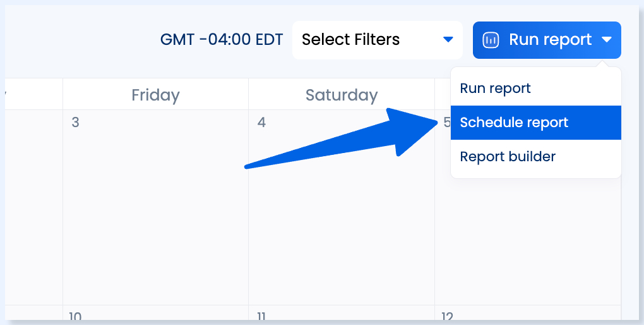The height and width of the screenshot is (325, 644).
Task: Expand the Run report button caret
Action: (x=607, y=40)
